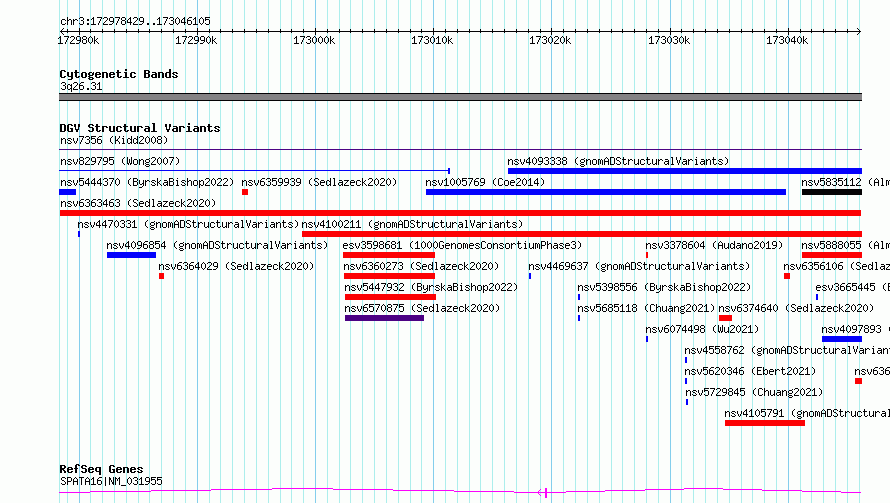Open nsv1005769 (Coe2014) variant label

[x=485, y=182]
